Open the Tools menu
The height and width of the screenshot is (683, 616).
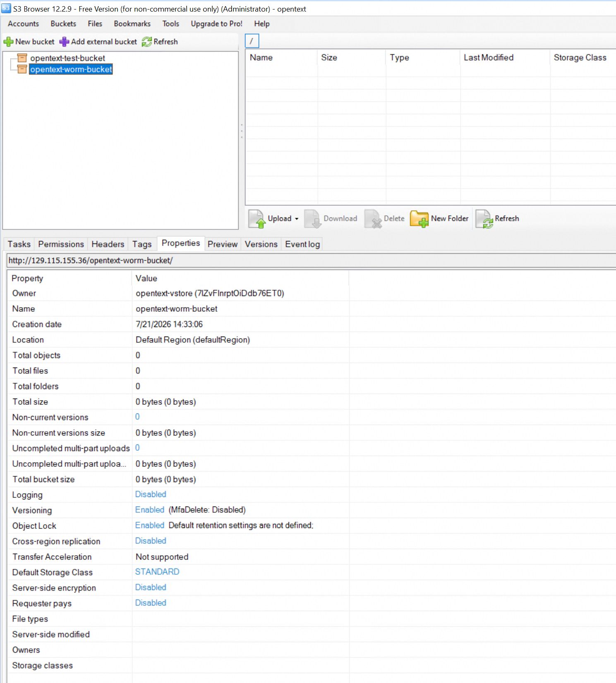tap(171, 24)
